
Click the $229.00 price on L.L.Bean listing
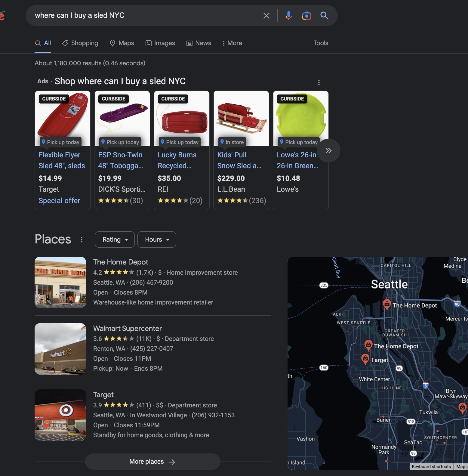tap(231, 178)
